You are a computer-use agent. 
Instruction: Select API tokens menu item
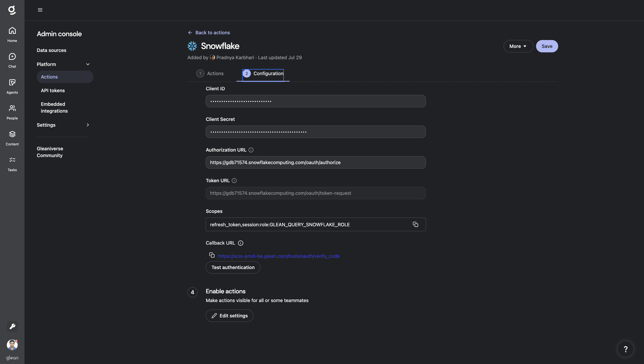pos(53,90)
